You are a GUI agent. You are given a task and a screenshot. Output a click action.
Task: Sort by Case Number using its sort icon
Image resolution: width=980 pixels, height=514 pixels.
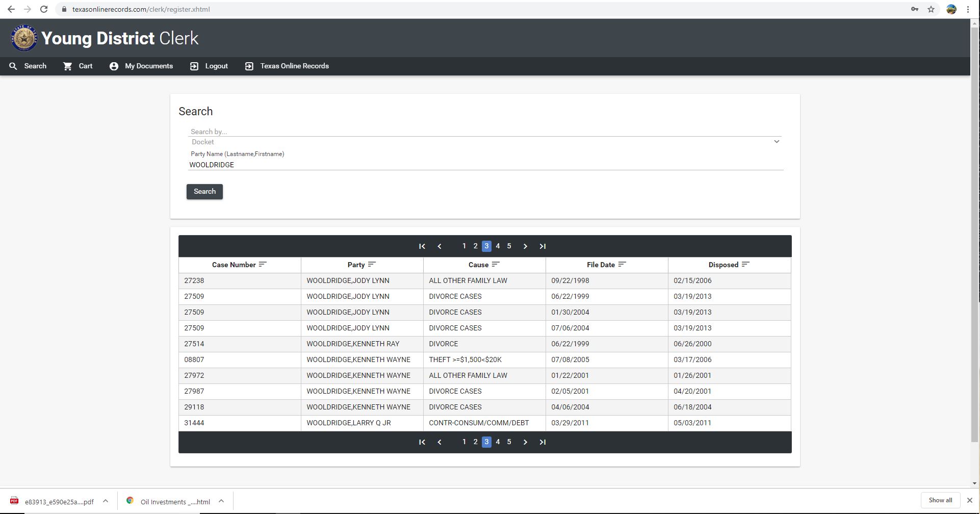click(x=263, y=264)
